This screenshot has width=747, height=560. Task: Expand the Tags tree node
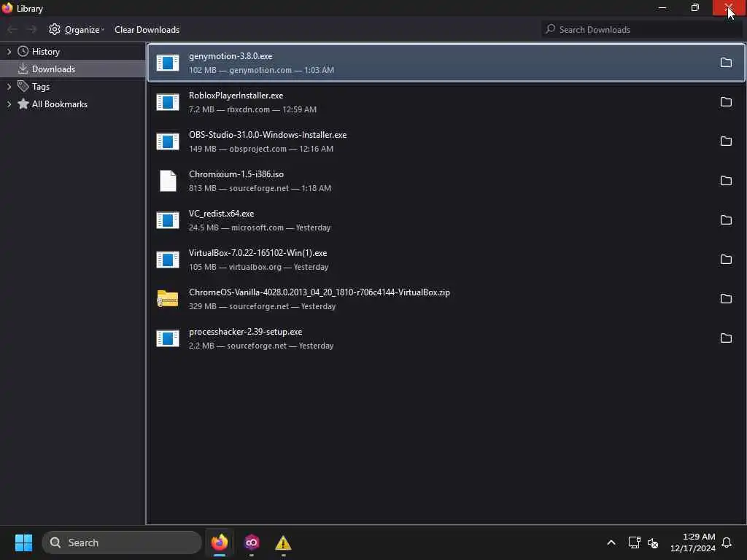9,86
